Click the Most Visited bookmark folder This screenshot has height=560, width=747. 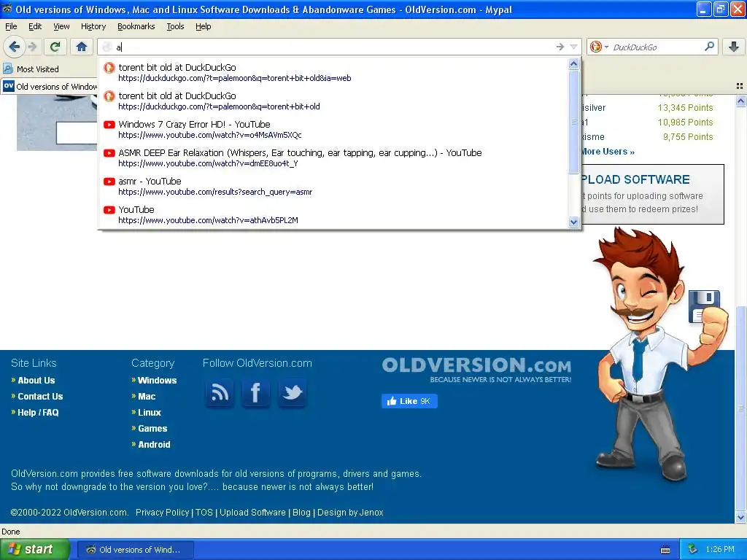coord(31,69)
